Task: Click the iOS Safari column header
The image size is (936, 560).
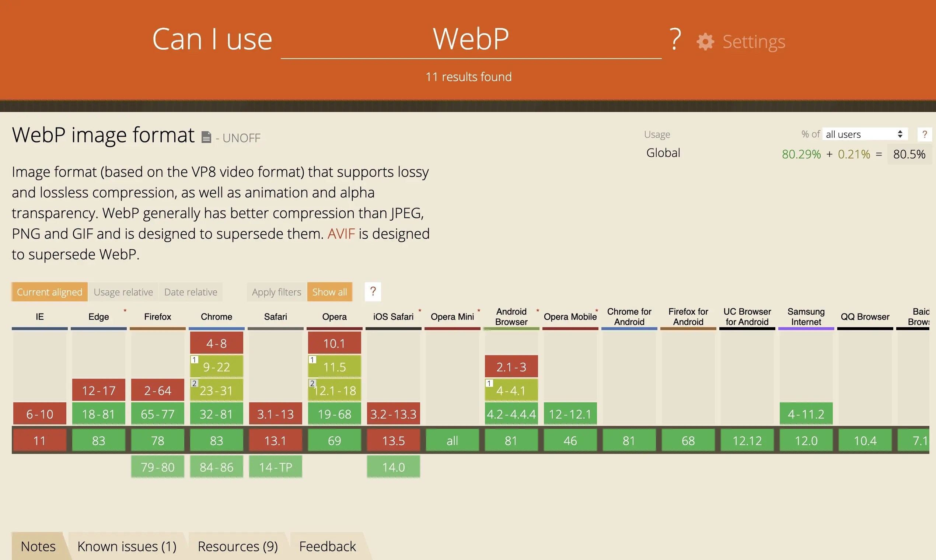Action: [x=393, y=316]
